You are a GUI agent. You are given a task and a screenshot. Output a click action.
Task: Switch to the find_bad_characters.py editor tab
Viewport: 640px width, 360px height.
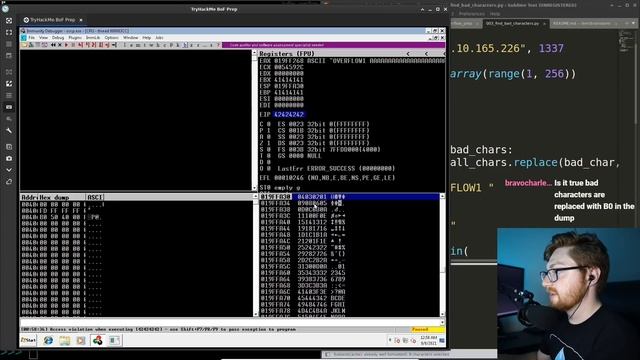pyautogui.click(x=516, y=24)
